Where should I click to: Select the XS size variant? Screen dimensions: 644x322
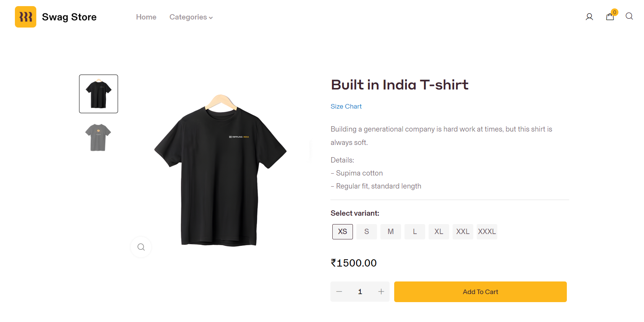pyautogui.click(x=343, y=232)
